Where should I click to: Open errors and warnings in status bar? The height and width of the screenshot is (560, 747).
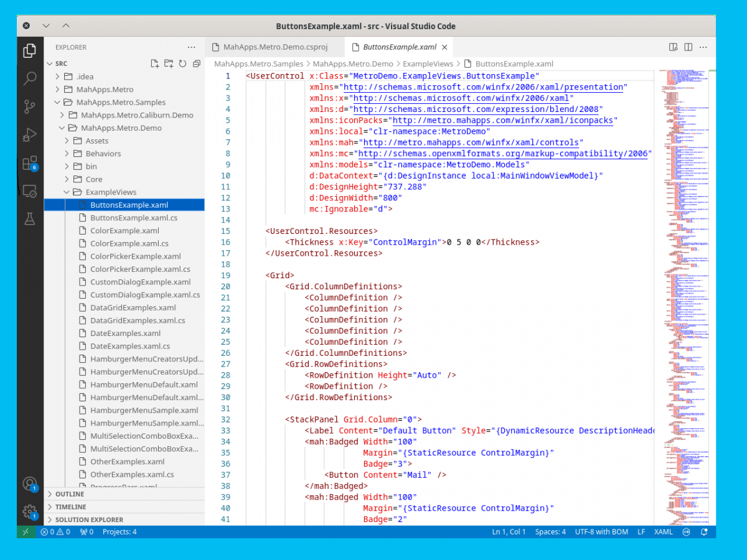55,532
